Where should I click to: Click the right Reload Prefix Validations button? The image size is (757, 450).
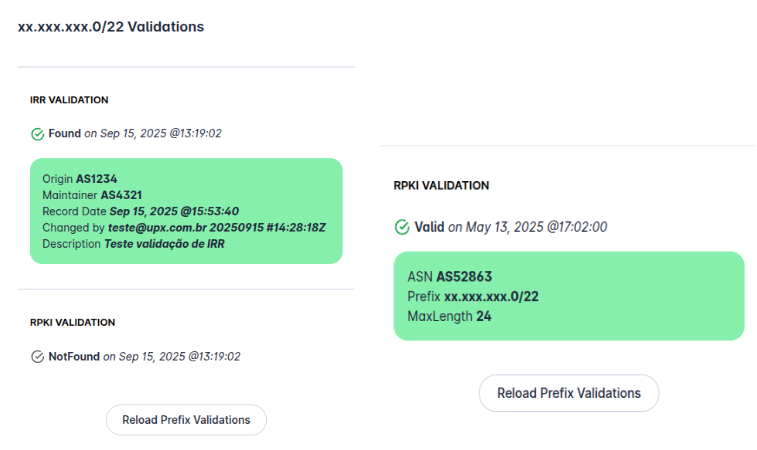[x=569, y=393]
